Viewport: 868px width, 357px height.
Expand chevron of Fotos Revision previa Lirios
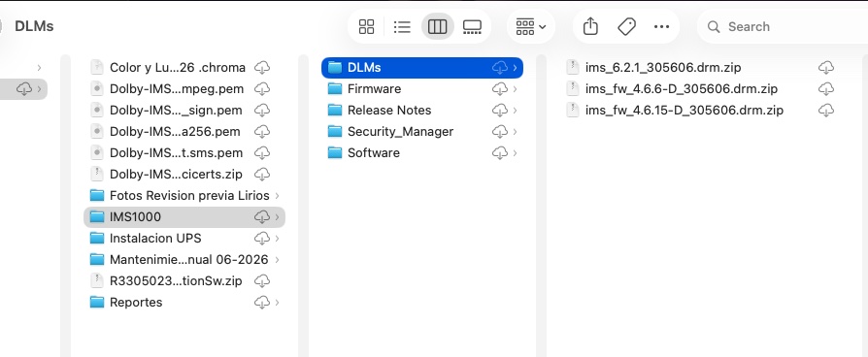point(277,195)
